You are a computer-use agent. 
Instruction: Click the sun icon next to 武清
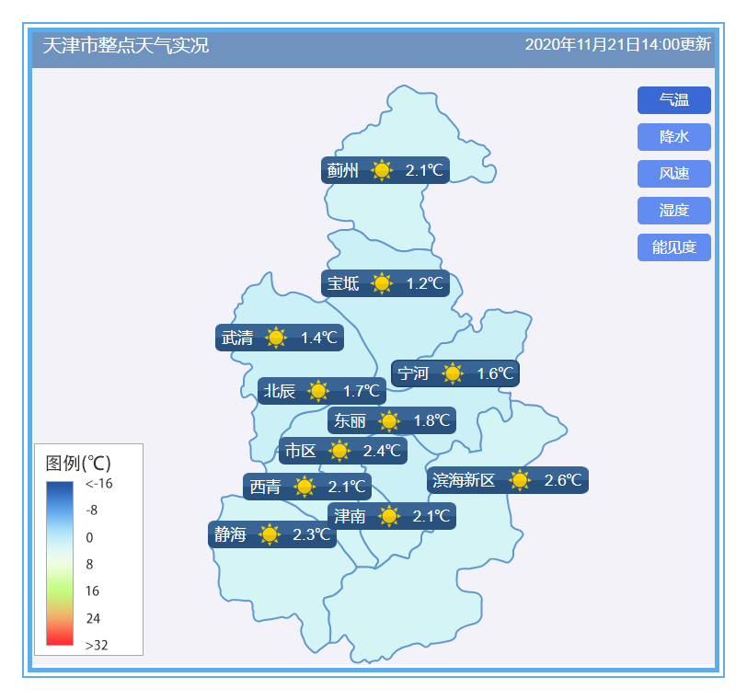click(276, 338)
